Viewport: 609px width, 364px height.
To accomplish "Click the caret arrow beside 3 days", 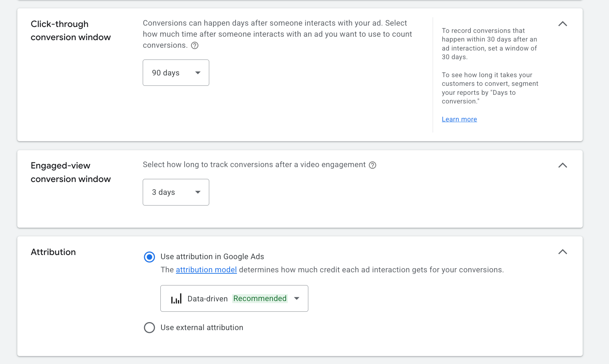I will point(198,192).
